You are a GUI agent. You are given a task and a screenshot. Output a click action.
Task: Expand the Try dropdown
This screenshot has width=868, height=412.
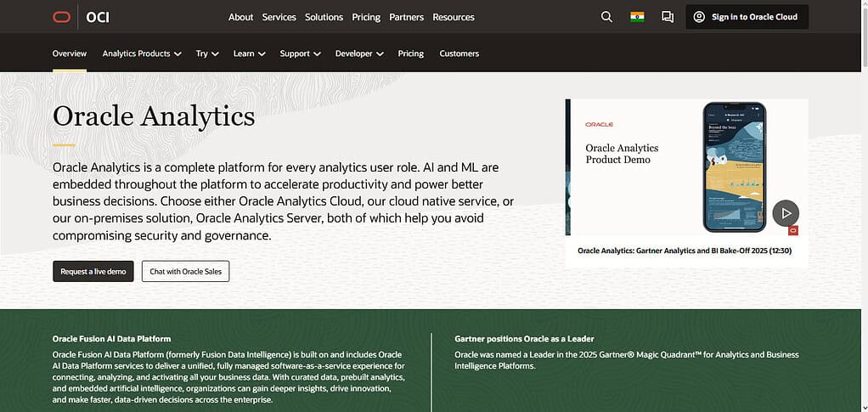click(x=207, y=54)
